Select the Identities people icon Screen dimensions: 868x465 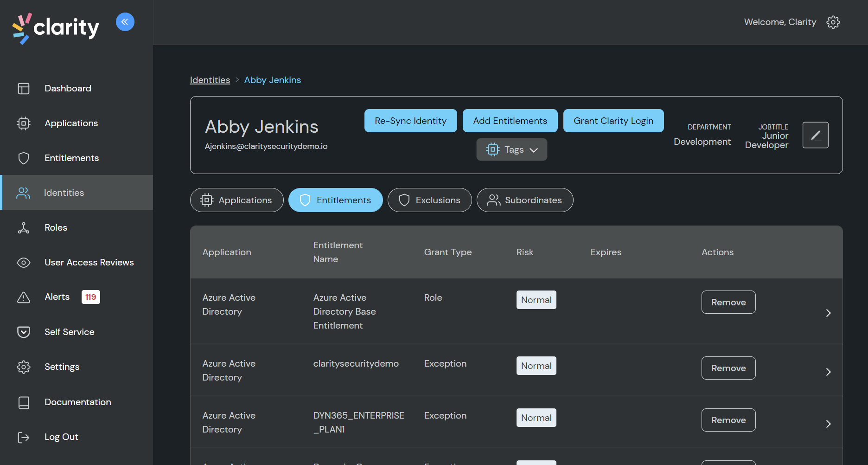(x=23, y=192)
